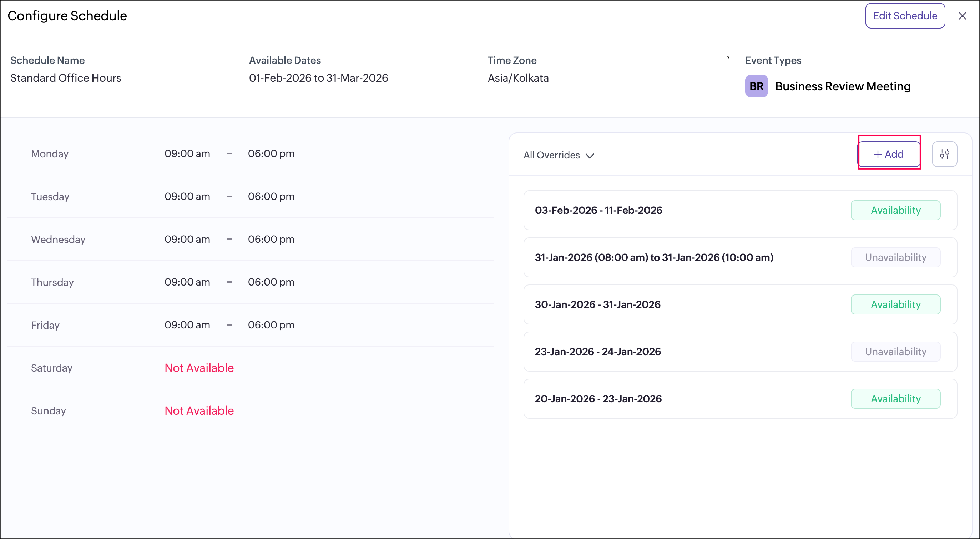Click the Friday 06:00 pm end time

point(271,325)
